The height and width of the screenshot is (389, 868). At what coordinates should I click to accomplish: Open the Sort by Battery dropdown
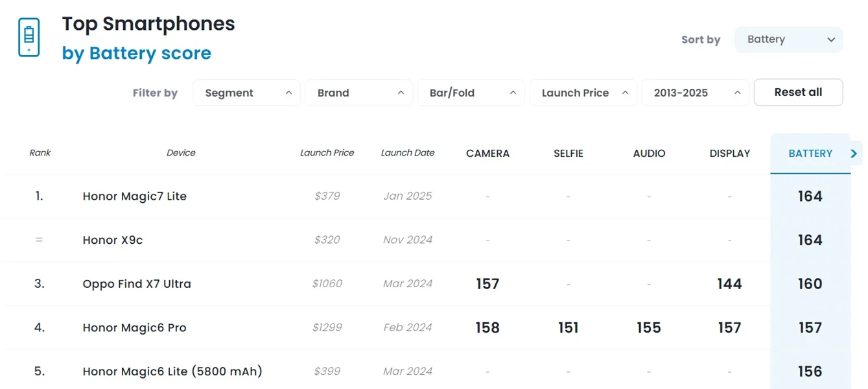click(788, 40)
